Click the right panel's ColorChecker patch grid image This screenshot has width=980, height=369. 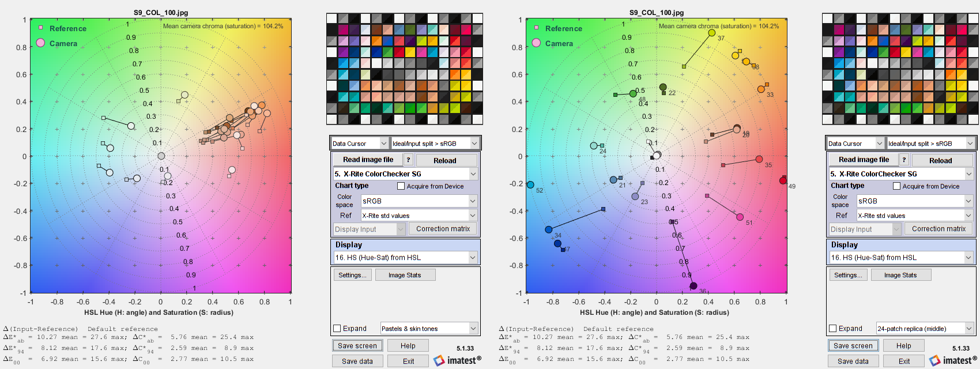pyautogui.click(x=900, y=69)
